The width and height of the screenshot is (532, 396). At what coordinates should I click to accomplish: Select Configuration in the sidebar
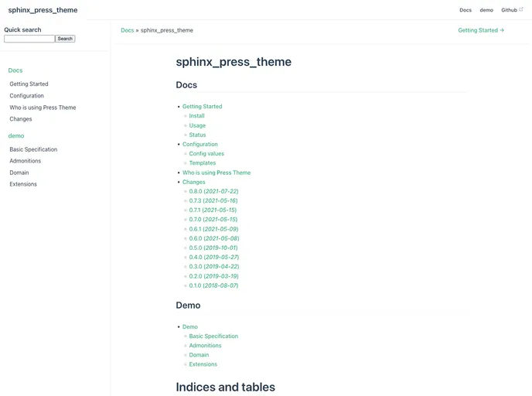[x=27, y=96]
